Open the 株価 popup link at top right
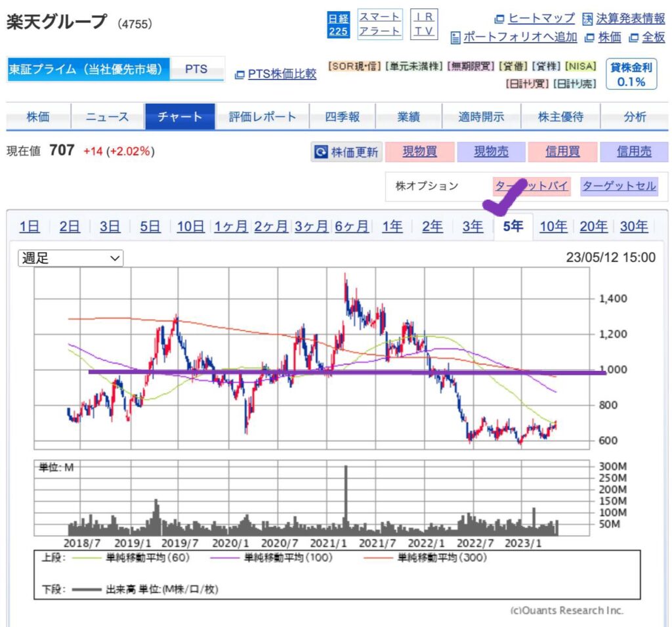The width and height of the screenshot is (672, 627). [x=610, y=37]
